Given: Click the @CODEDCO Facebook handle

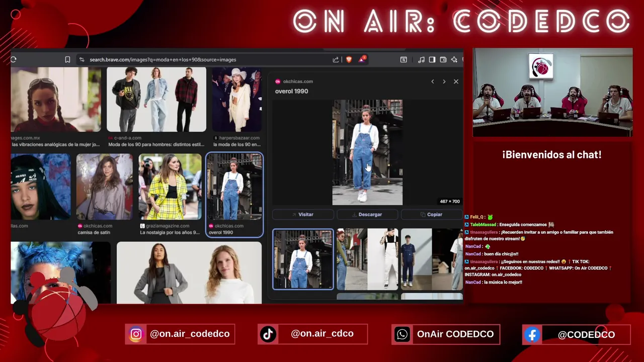Looking at the screenshot, I should (586, 334).
